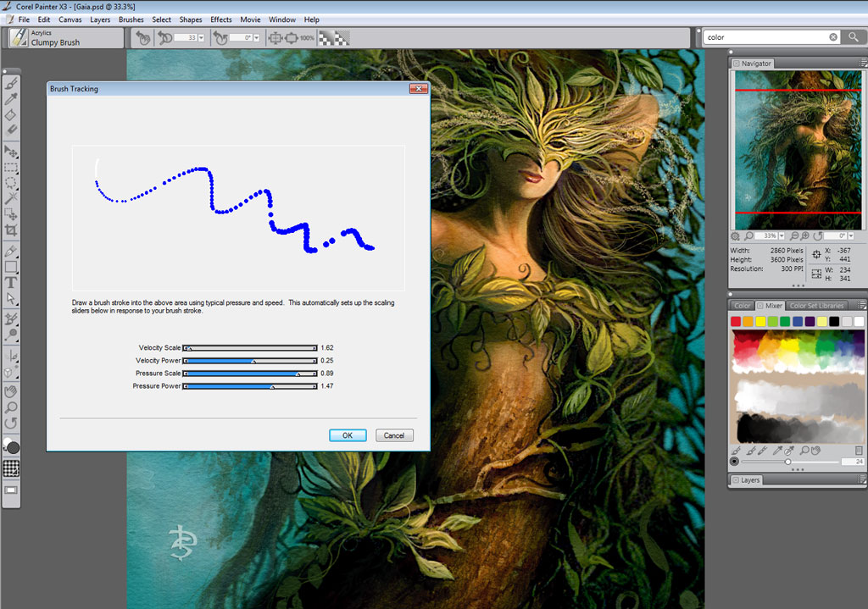
Task: Open the brush size dropdown arrow
Action: (201, 38)
